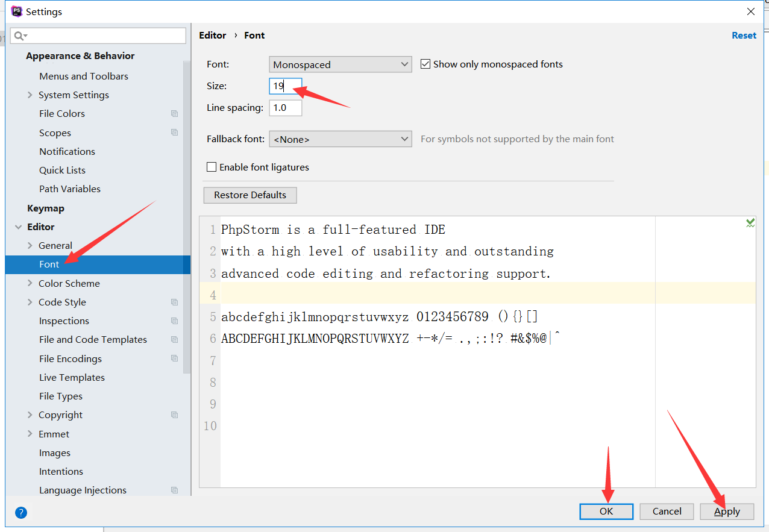The height and width of the screenshot is (532, 769).
Task: Open the Keymap settings page
Action: [x=46, y=208]
